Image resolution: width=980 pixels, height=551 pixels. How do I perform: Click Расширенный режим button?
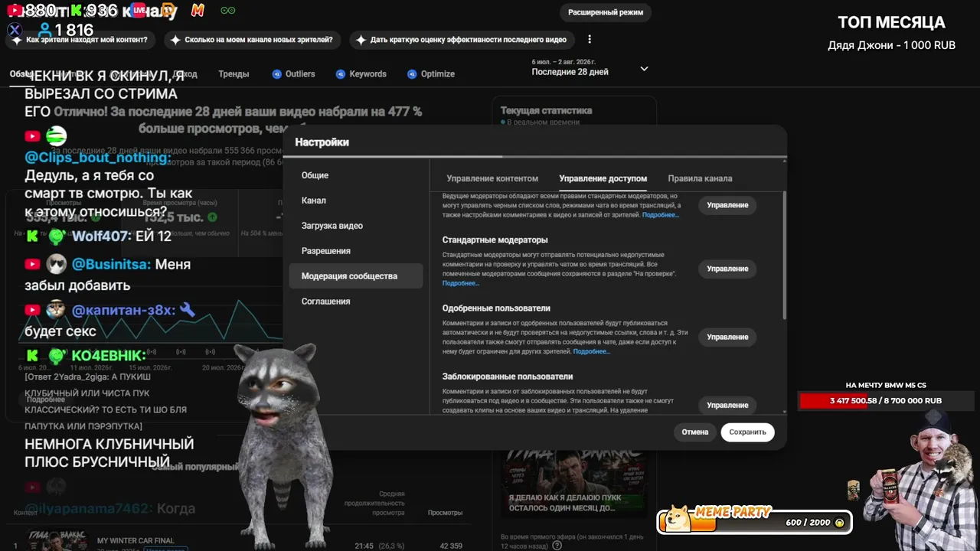(x=606, y=12)
